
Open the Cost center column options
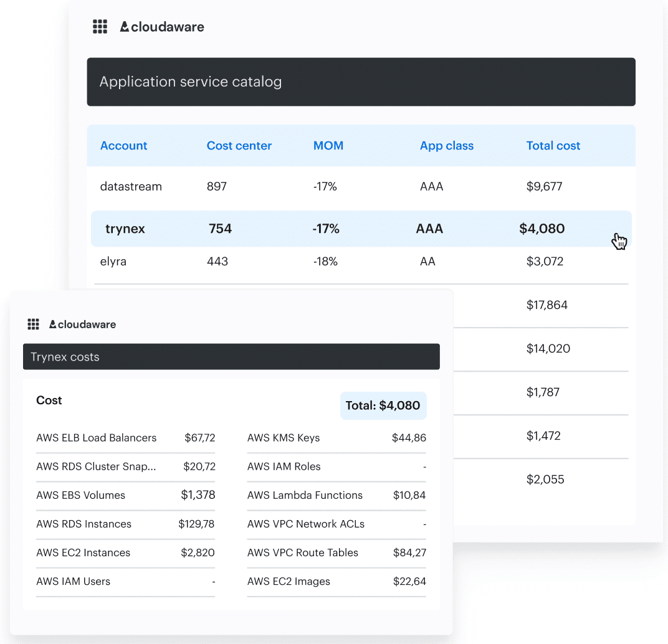click(x=239, y=145)
